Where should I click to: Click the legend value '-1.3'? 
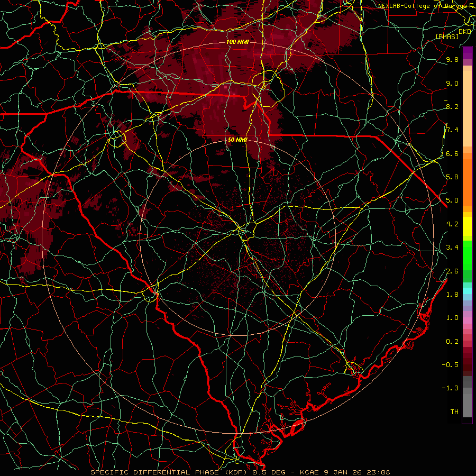450,388
